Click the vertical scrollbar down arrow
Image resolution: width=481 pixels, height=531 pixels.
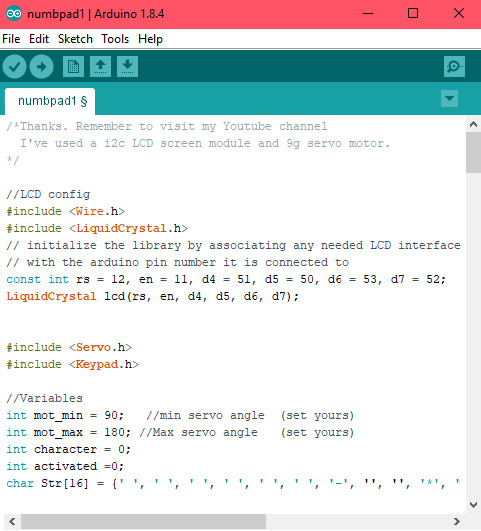(x=474, y=504)
